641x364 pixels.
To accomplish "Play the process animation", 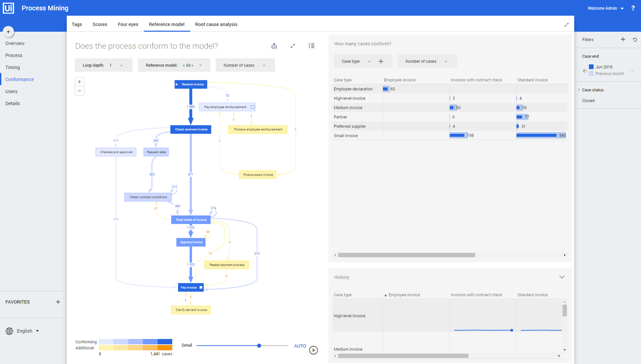I will [x=313, y=350].
